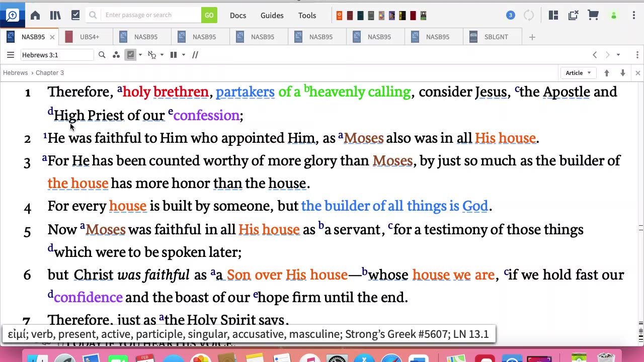Open the green user account icon

(x=613, y=16)
